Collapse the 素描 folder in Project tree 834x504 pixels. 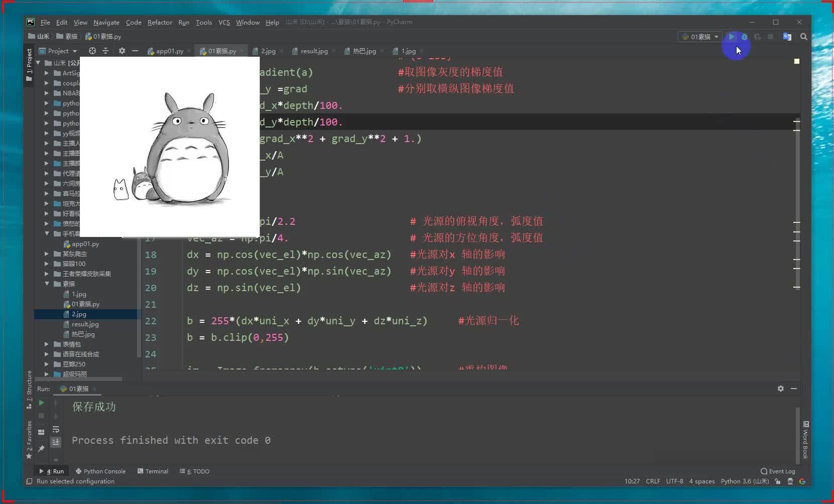(x=47, y=284)
